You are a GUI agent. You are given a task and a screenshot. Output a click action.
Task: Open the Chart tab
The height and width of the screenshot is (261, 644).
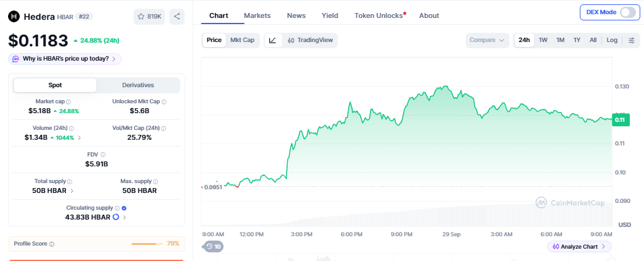(219, 15)
